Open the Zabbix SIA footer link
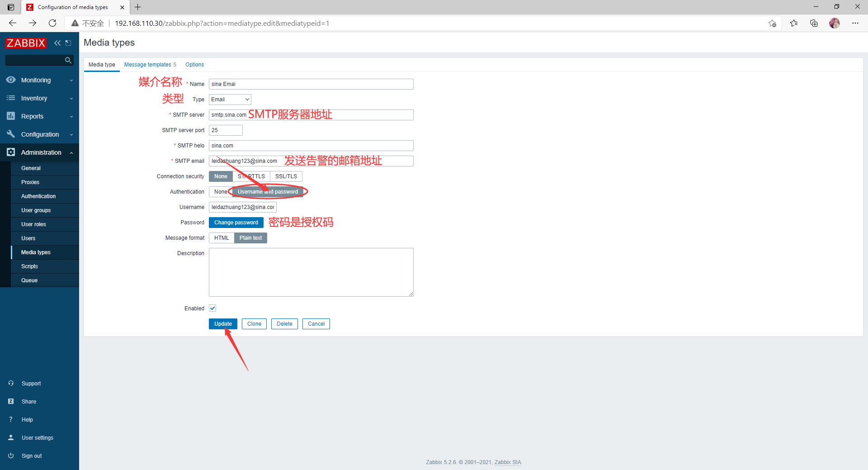The height and width of the screenshot is (470, 868). point(508,462)
